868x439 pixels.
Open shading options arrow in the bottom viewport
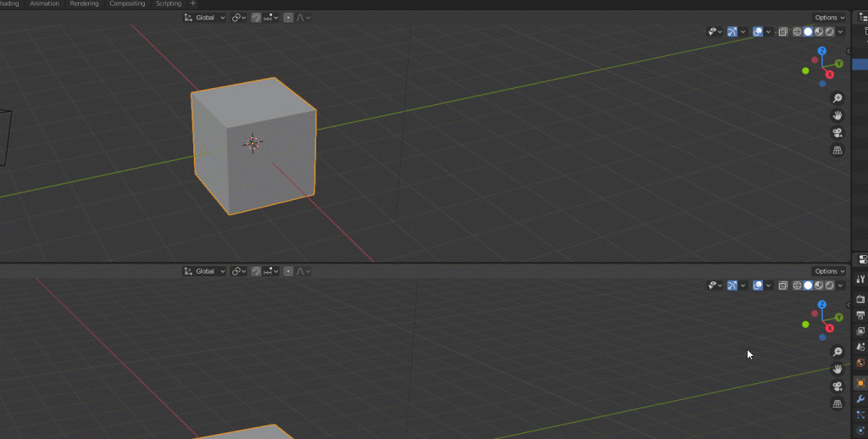tap(841, 286)
